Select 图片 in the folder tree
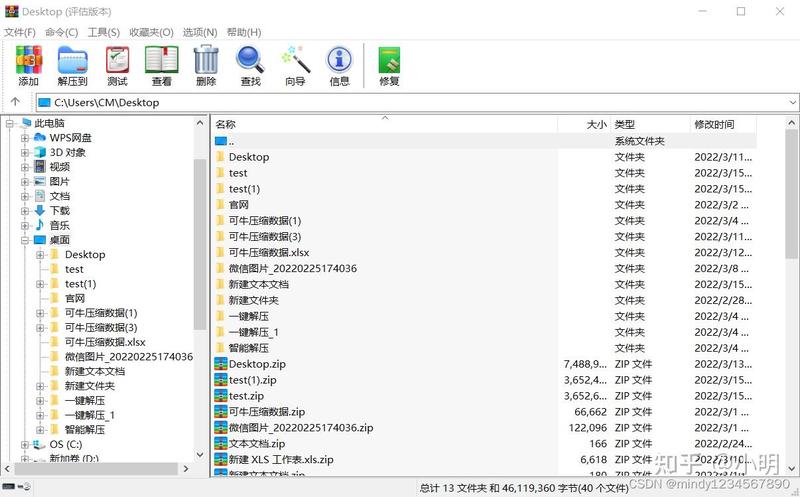Image resolution: width=800 pixels, height=497 pixels. [x=59, y=181]
